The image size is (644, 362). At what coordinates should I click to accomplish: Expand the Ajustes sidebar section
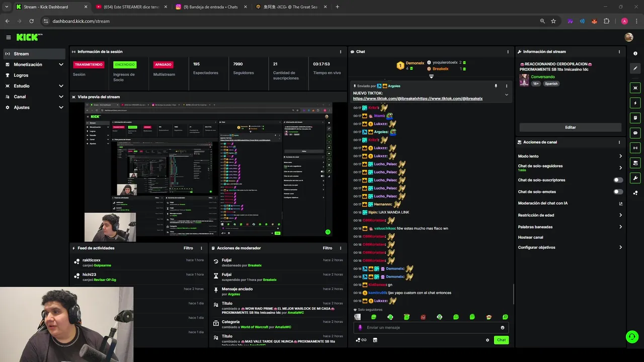tap(61, 107)
